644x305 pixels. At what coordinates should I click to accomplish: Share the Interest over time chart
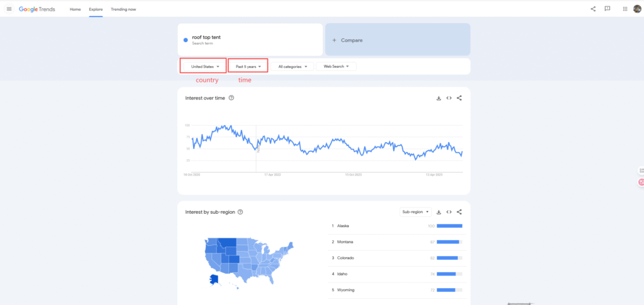[x=459, y=98]
